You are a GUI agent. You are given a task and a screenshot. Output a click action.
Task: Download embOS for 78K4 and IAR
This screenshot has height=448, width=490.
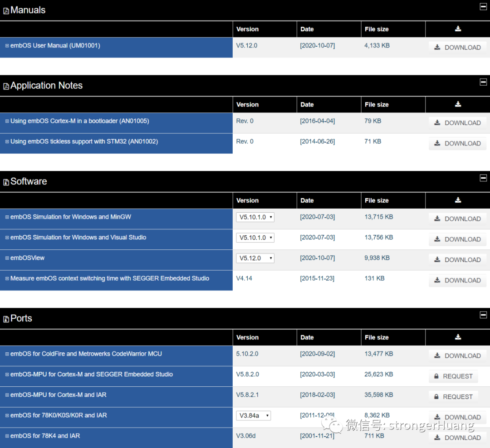pyautogui.click(x=457, y=438)
